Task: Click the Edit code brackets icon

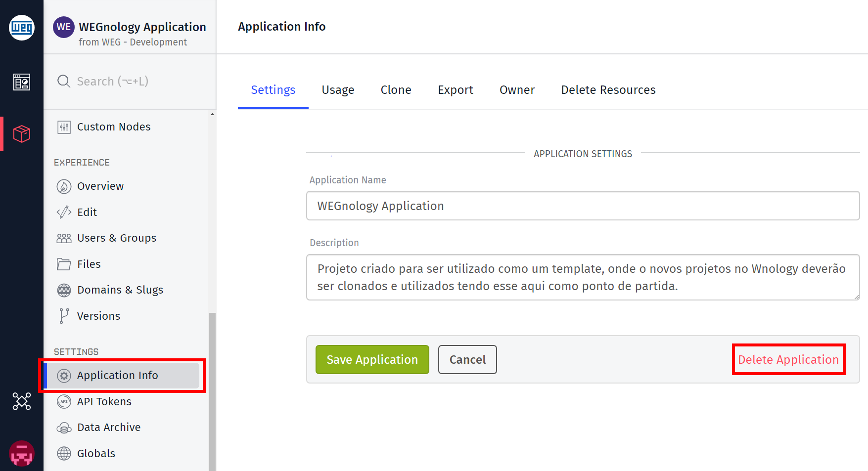Action: 64,212
